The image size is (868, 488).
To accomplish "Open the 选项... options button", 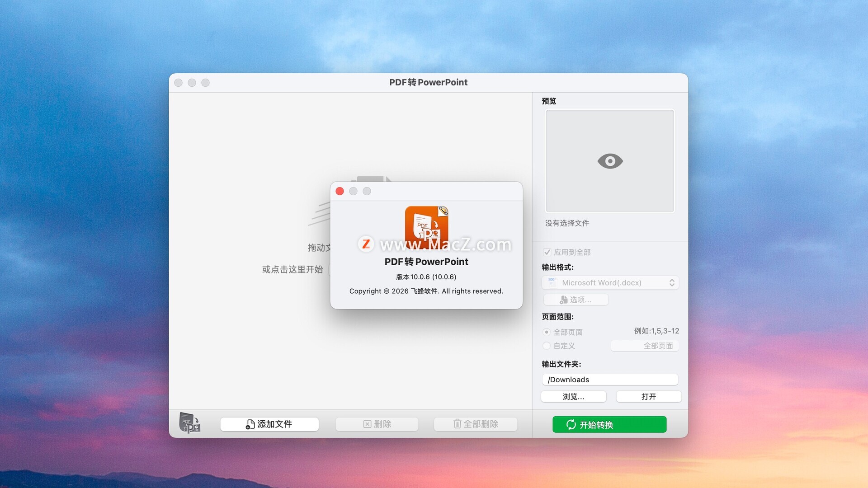I will point(576,300).
